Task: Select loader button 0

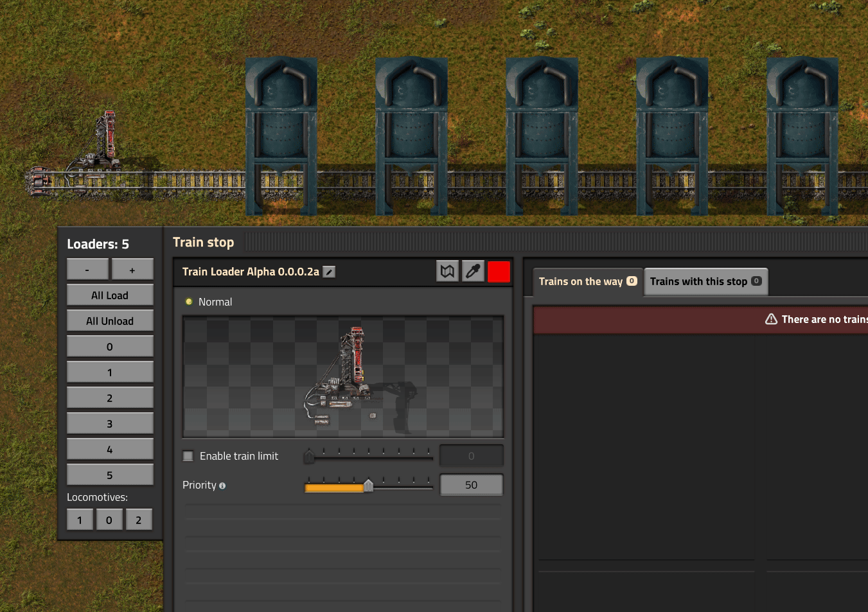Action: tap(110, 347)
